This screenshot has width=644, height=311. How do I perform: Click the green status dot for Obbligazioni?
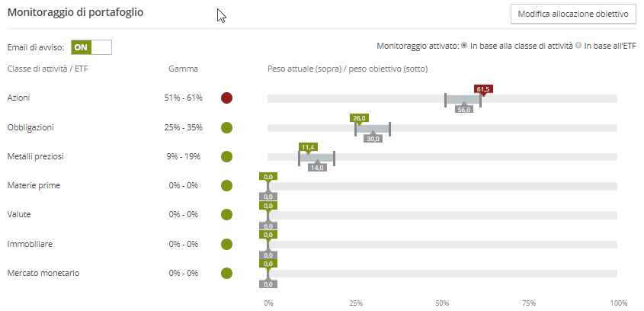pyautogui.click(x=226, y=127)
